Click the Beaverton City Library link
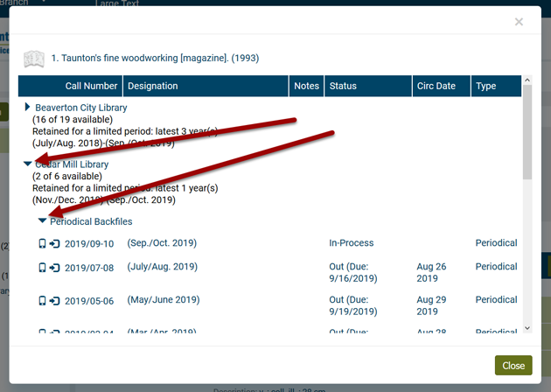The height and width of the screenshot is (392, 551). coord(81,108)
